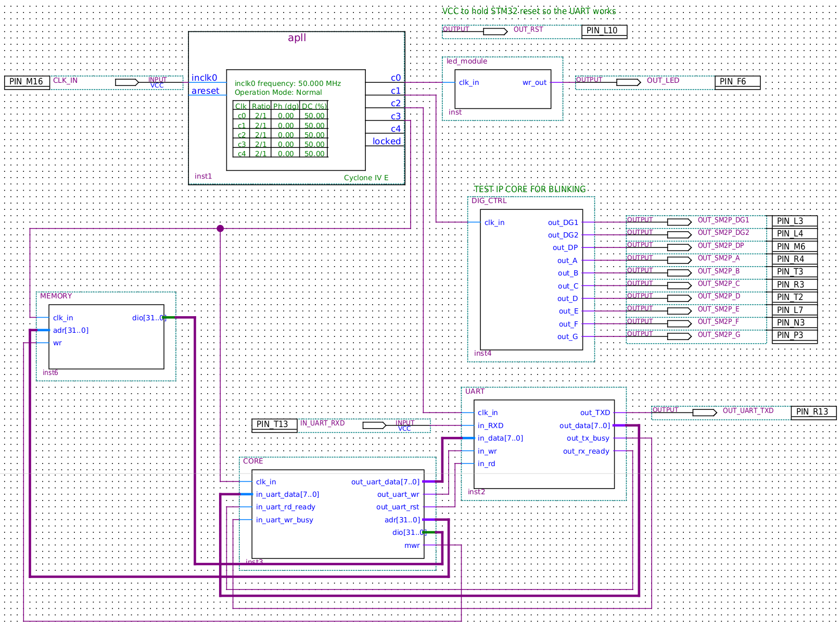Screen dimensions: 840x626
Task: Click the in_uart_rd_ready port on CORE
Action: [285, 507]
